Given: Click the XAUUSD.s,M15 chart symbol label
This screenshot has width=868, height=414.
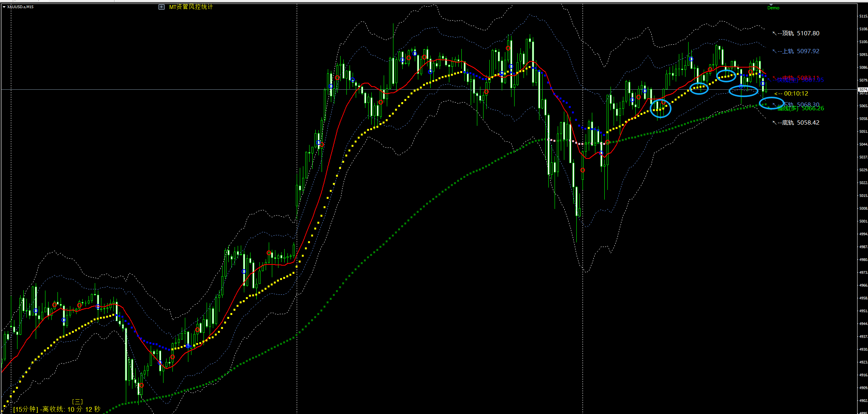Looking at the screenshot, I should pyautogui.click(x=20, y=7).
